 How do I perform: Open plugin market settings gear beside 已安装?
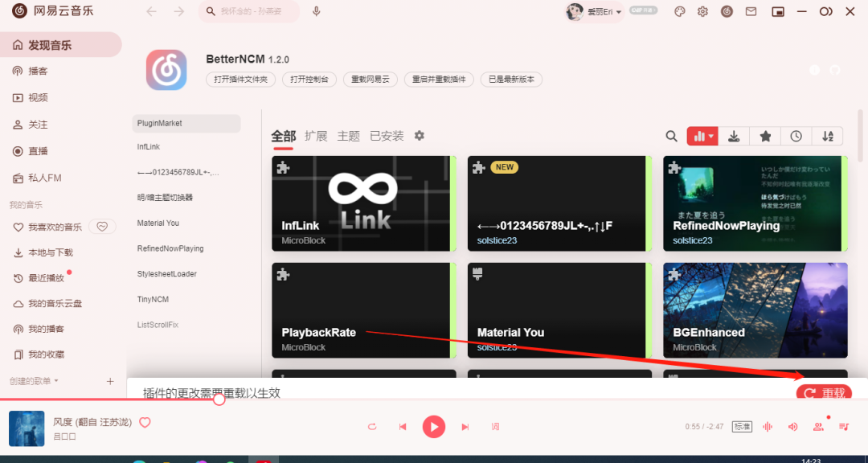point(420,136)
